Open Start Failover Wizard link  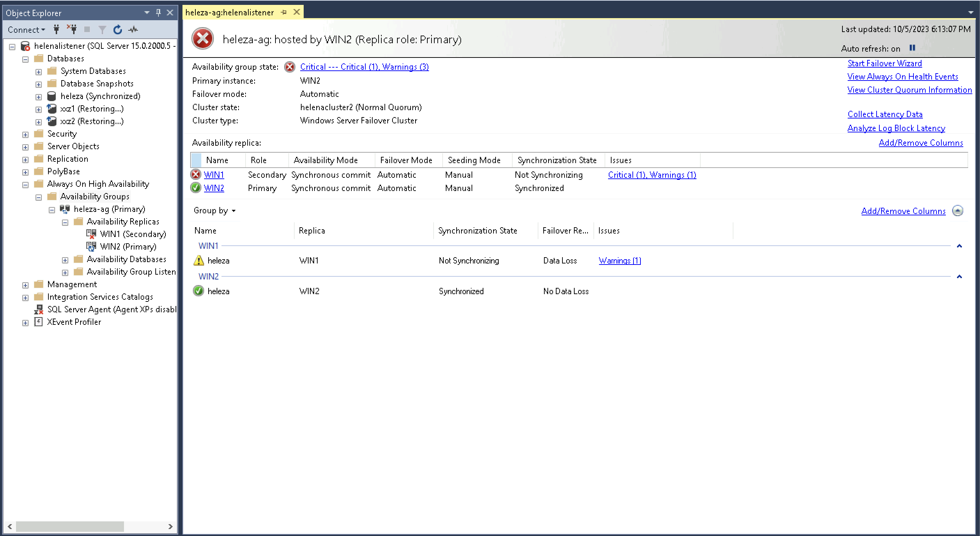[885, 63]
